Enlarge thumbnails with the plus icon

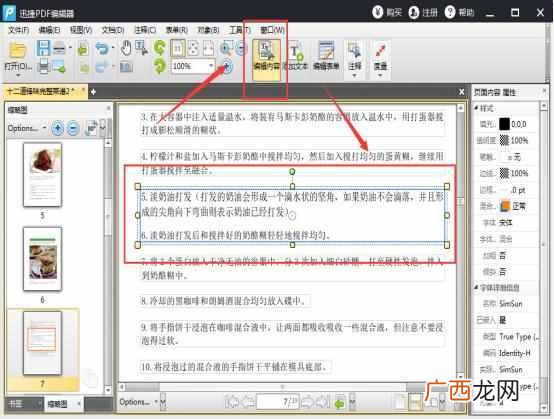pyautogui.click(x=58, y=128)
